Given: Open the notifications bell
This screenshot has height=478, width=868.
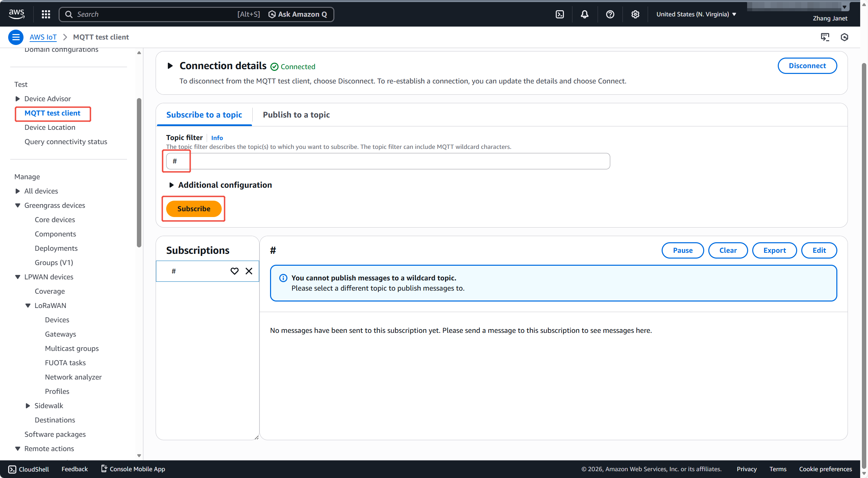Looking at the screenshot, I should [584, 14].
